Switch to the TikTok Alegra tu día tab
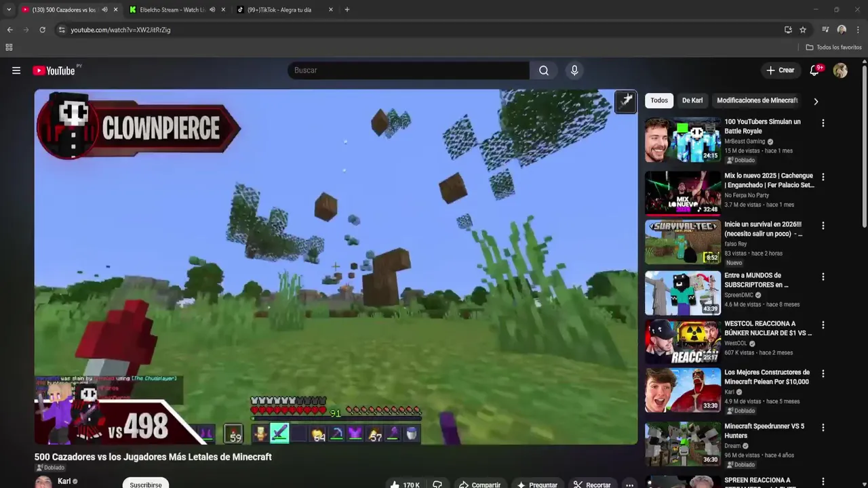 279,9
